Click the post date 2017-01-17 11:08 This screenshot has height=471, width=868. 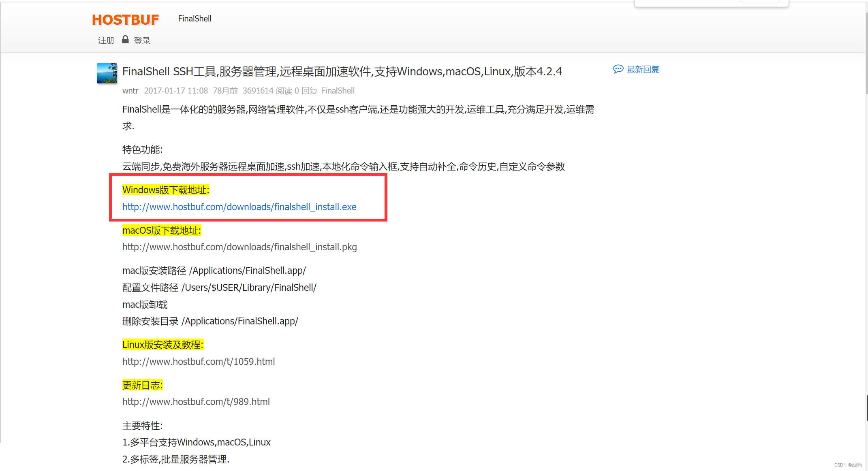(x=176, y=91)
